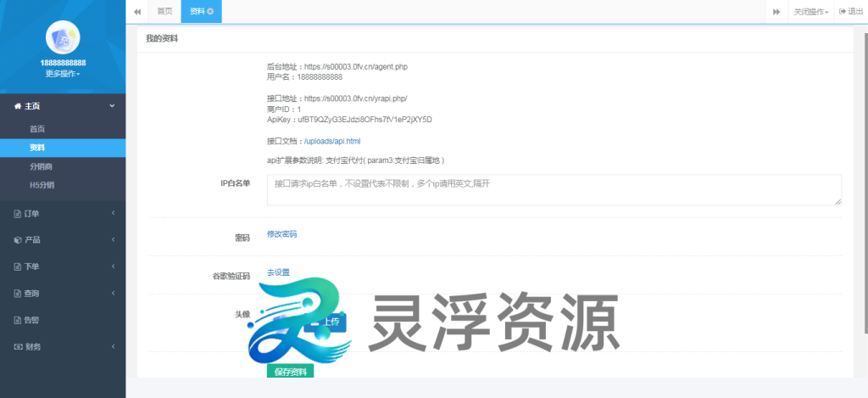868x398 pixels.
Task: Click the tab scroll-left double arrow
Action: pos(137,12)
